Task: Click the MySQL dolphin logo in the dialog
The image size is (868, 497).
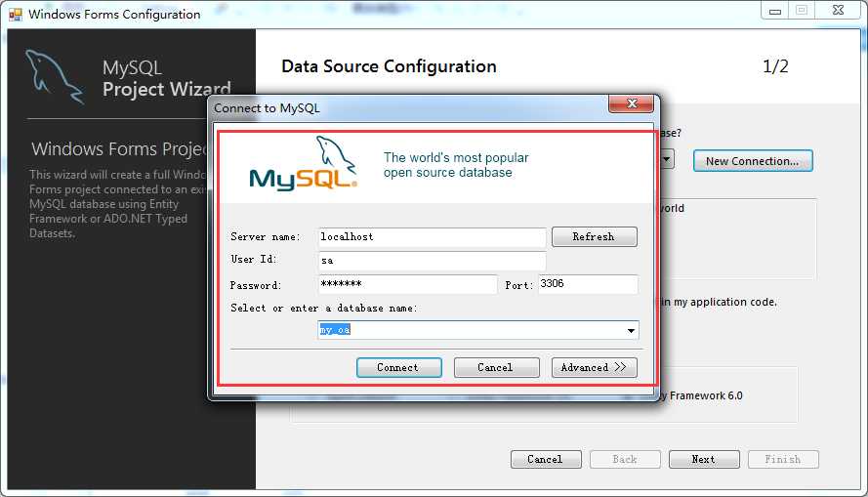Action: (304, 164)
